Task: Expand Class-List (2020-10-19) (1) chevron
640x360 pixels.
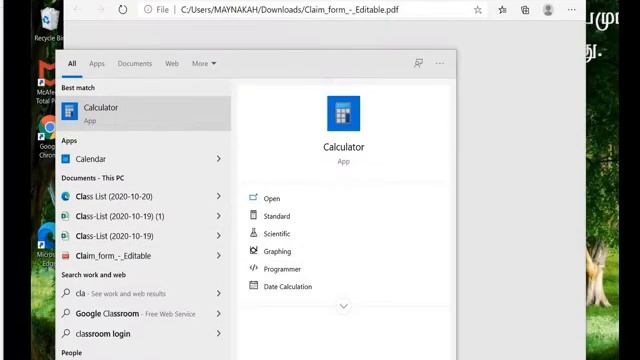Action: point(219,216)
